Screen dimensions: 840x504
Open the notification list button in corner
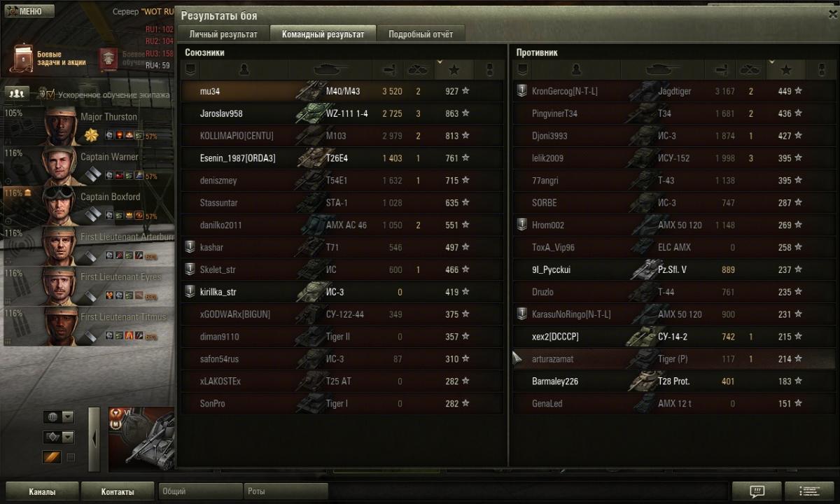coord(810,491)
